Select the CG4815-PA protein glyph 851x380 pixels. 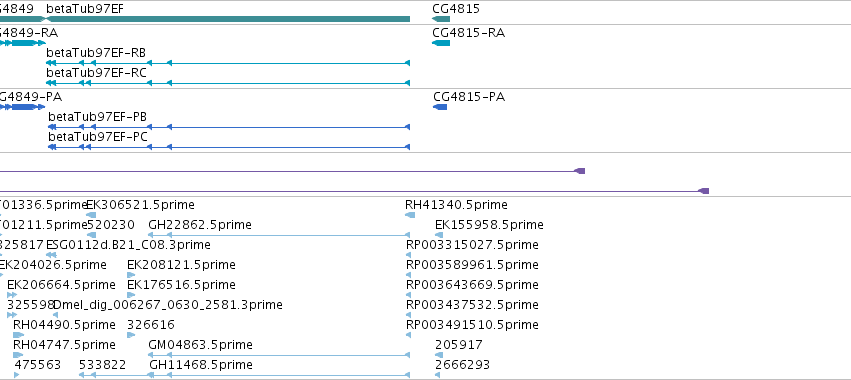click(440, 107)
